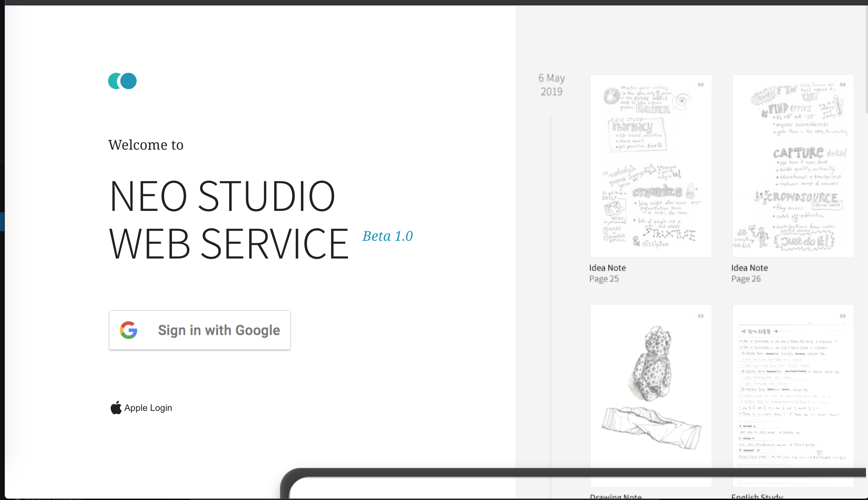Click the 'Page 25' label
Viewport: 868px width, 500px height.
click(604, 279)
